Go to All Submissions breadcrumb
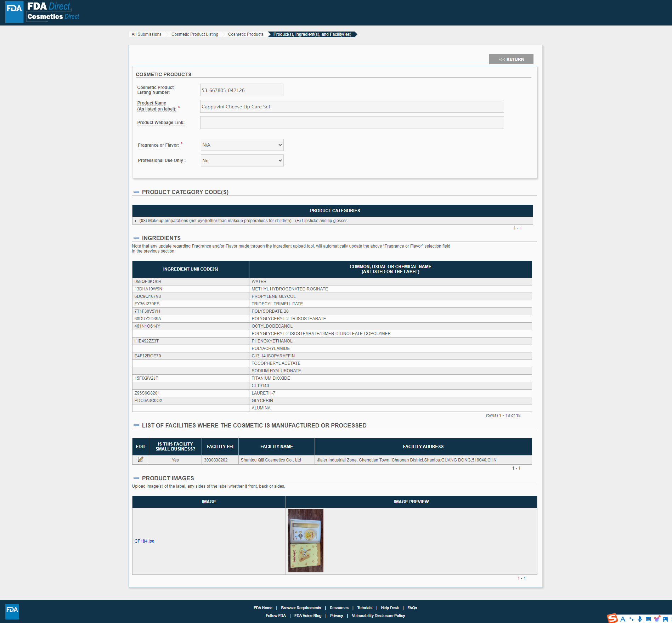 coord(146,34)
